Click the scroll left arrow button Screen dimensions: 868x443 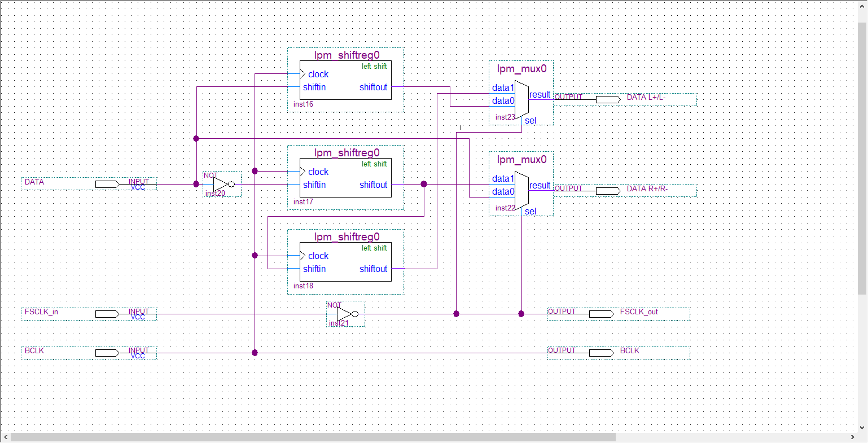point(6,437)
